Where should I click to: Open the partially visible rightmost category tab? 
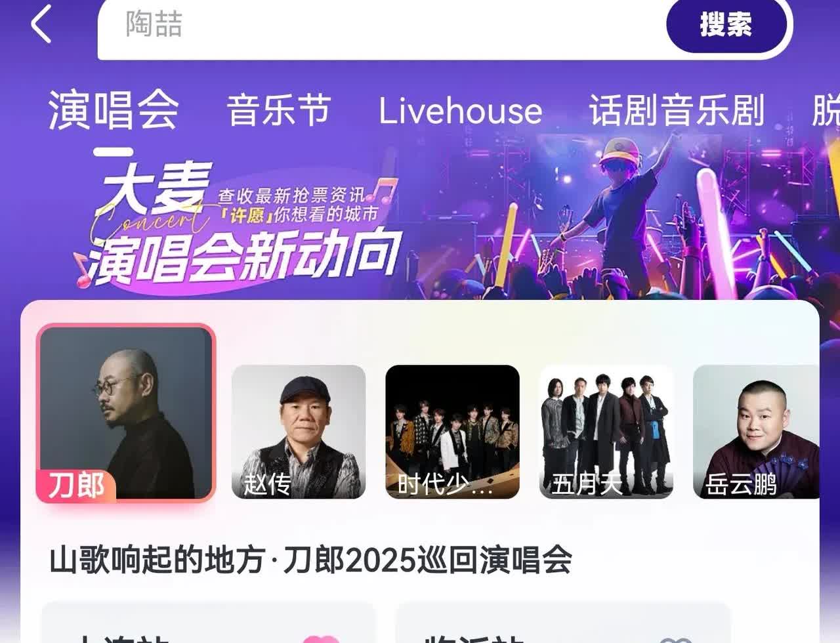pyautogui.click(x=826, y=110)
